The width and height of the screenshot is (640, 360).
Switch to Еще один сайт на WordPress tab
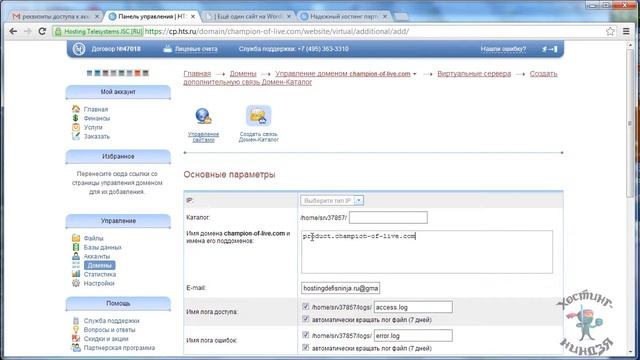coord(248,16)
